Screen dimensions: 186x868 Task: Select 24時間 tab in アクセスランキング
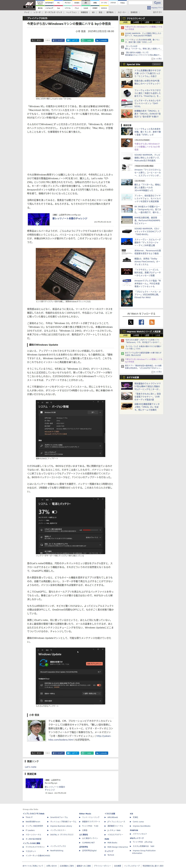pos(136,22)
